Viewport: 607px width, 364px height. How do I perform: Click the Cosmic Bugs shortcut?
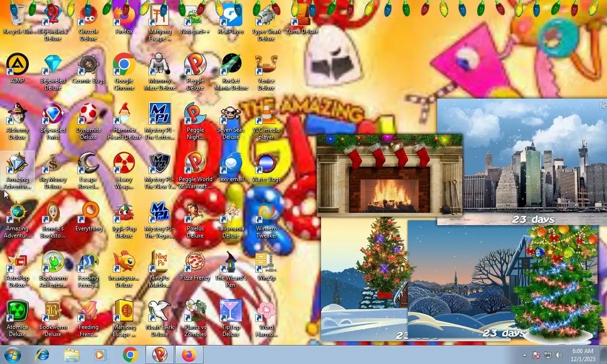pos(88,68)
